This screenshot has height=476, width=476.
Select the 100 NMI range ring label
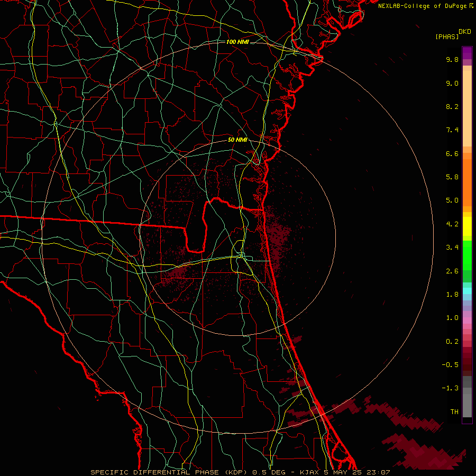pyautogui.click(x=237, y=42)
